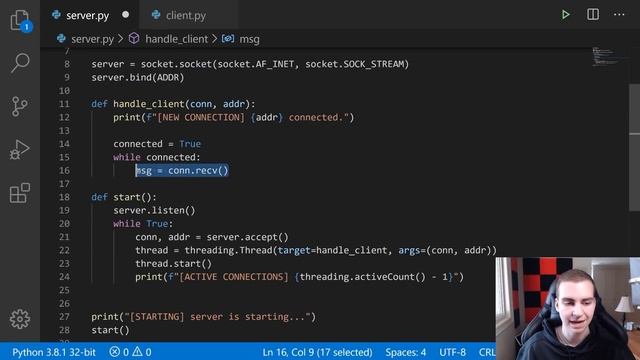
Task: Change the file encoding via UTF-8
Action: click(x=452, y=352)
